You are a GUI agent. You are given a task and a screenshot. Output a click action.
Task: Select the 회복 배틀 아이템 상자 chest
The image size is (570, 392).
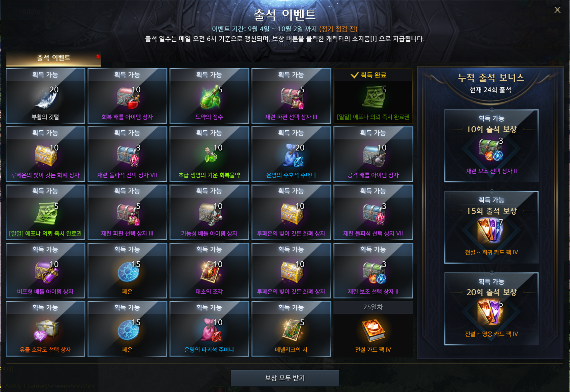click(x=127, y=96)
